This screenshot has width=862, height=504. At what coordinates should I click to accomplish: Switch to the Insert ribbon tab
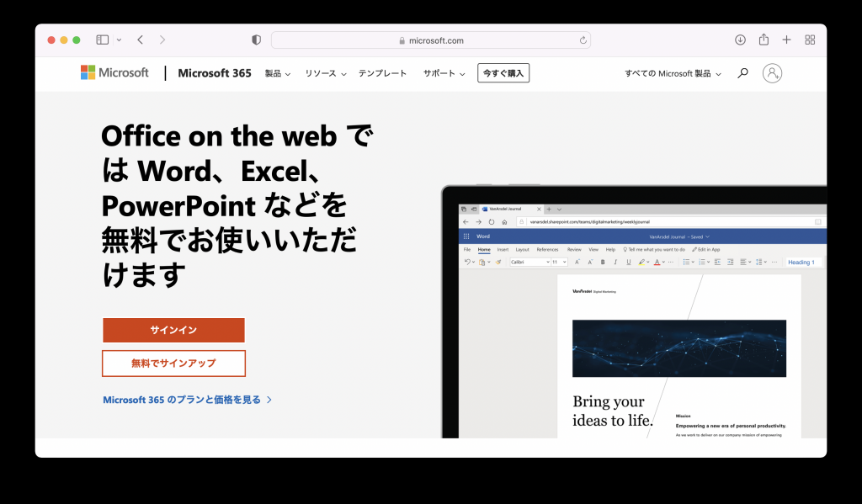502,249
